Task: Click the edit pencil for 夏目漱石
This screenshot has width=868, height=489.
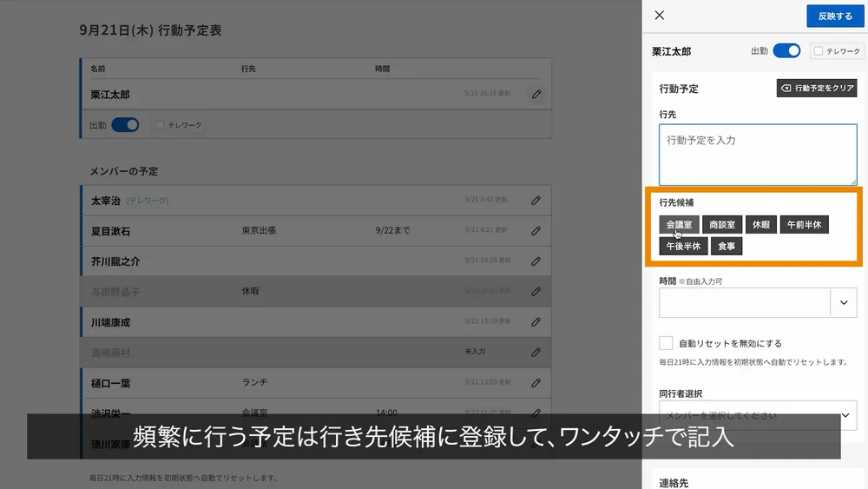Action: (x=536, y=231)
